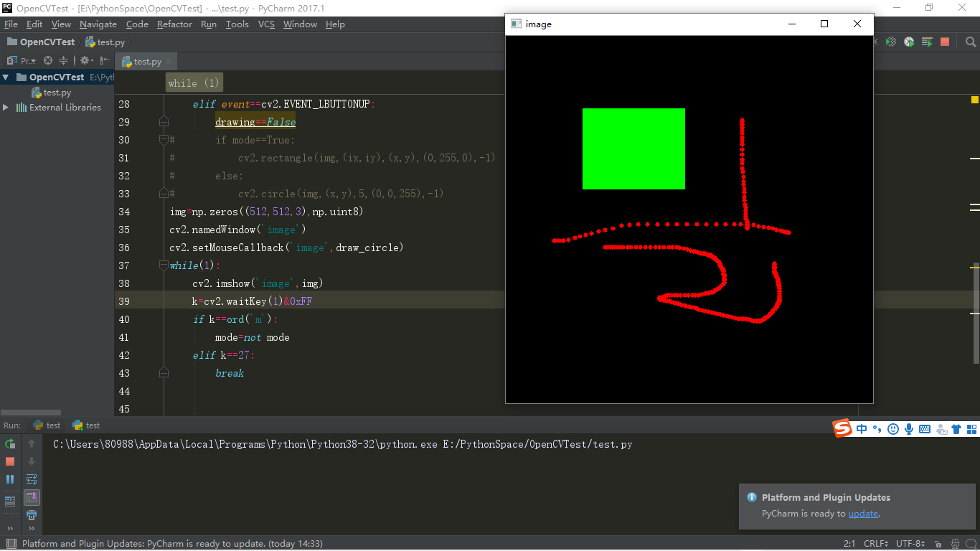The width and height of the screenshot is (980, 551).
Task: Click the Up stack trace arrow
Action: [x=32, y=444]
